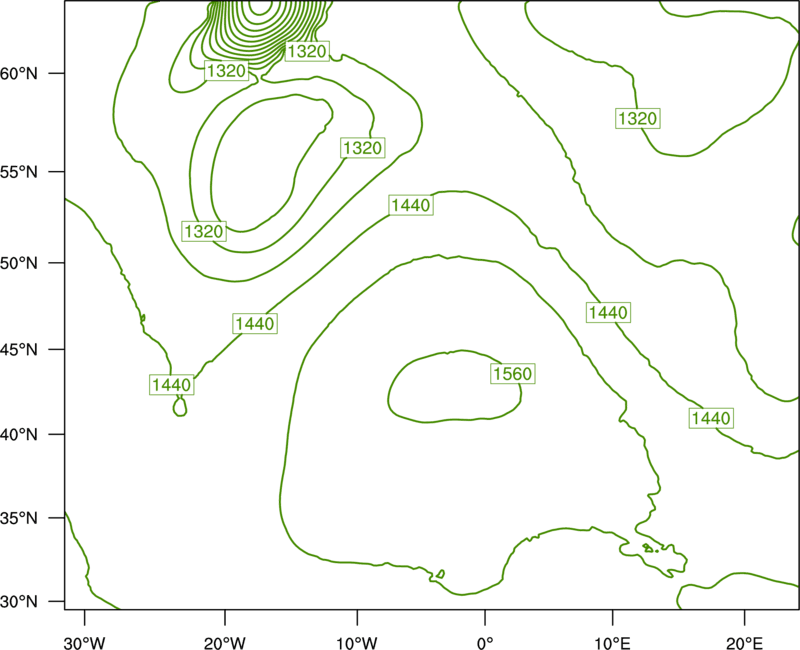Viewport: 800px width, 650px height.
Task: Pick the 20°E longitude axis label
Action: (744, 643)
